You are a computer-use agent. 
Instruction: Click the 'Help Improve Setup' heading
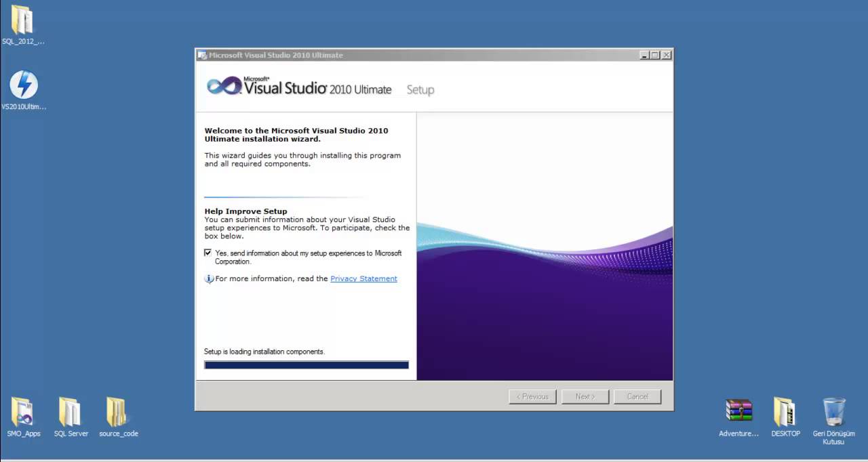point(245,211)
